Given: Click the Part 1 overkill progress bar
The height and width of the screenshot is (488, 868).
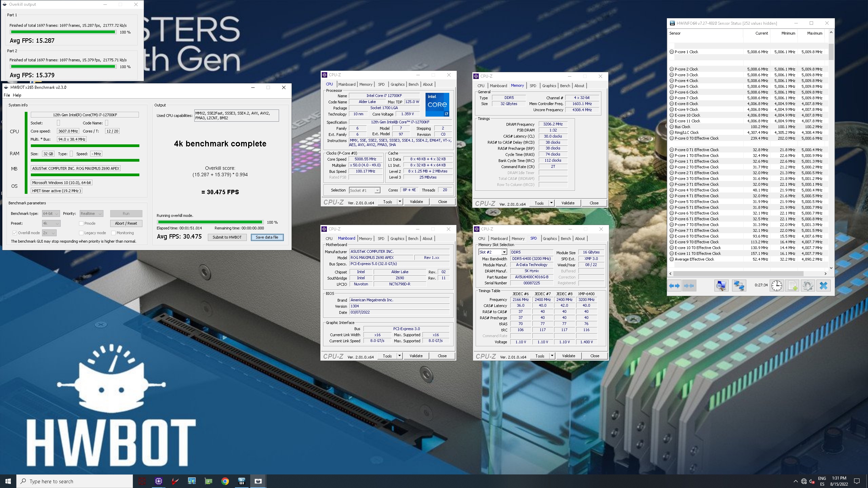Looking at the screenshot, I should click(63, 32).
